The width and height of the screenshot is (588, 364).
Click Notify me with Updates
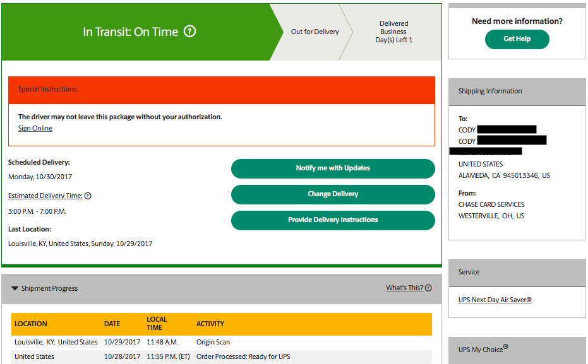pyautogui.click(x=333, y=168)
